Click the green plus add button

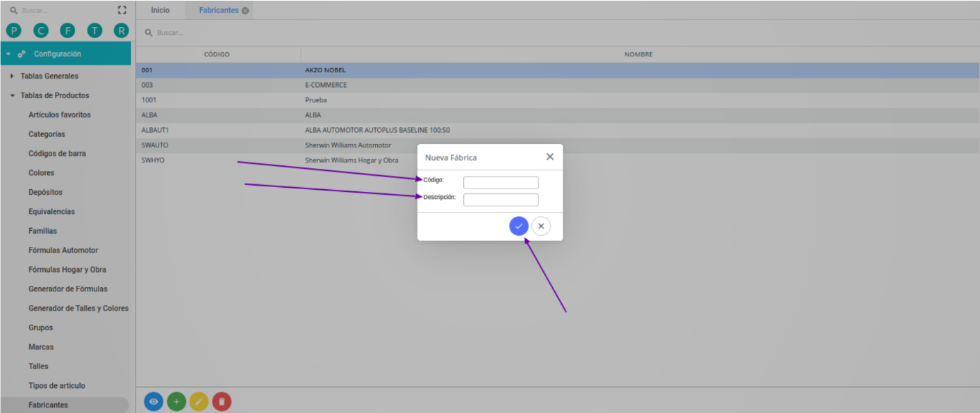(x=176, y=401)
